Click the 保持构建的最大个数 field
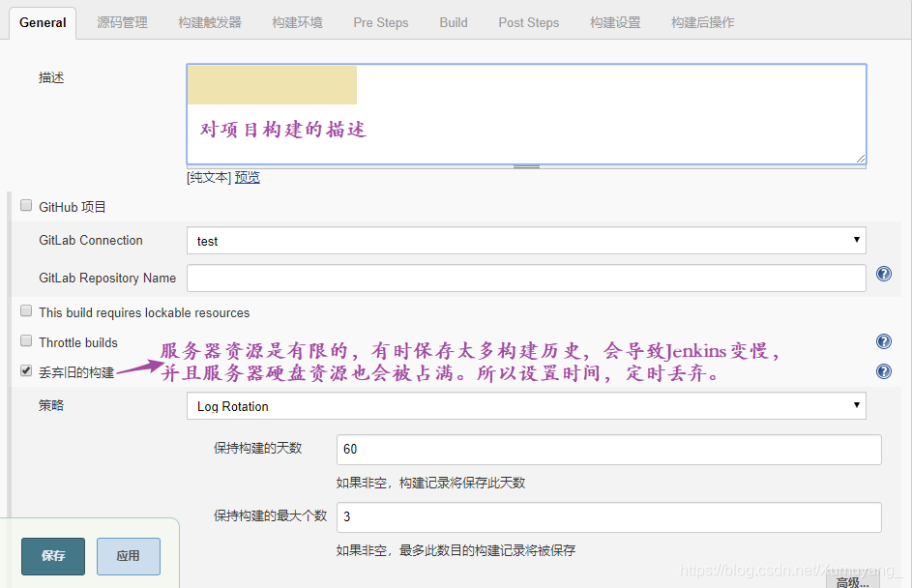 (609, 517)
